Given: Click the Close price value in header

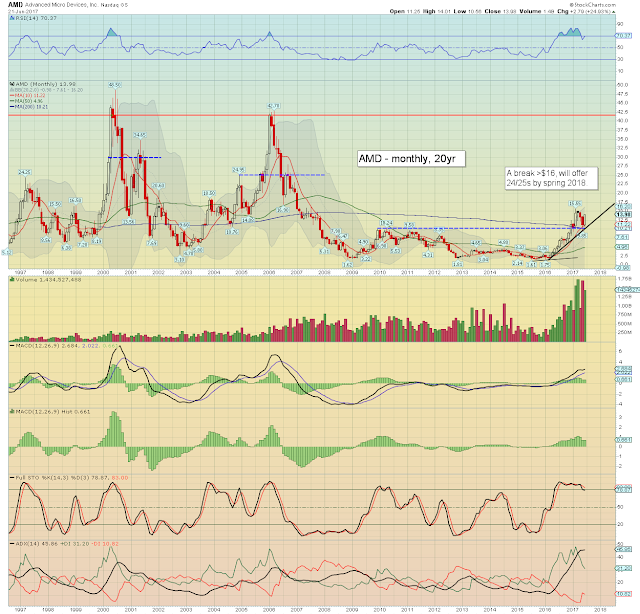Looking at the screenshot, I should (510, 11).
